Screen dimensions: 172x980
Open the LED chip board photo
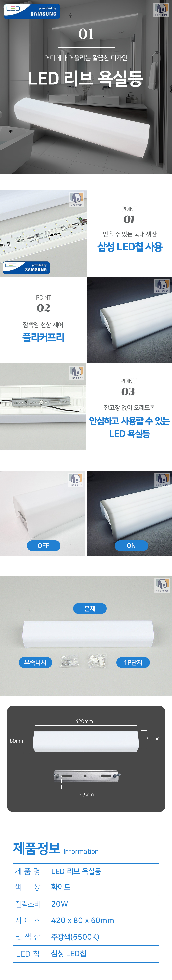coord(43,233)
